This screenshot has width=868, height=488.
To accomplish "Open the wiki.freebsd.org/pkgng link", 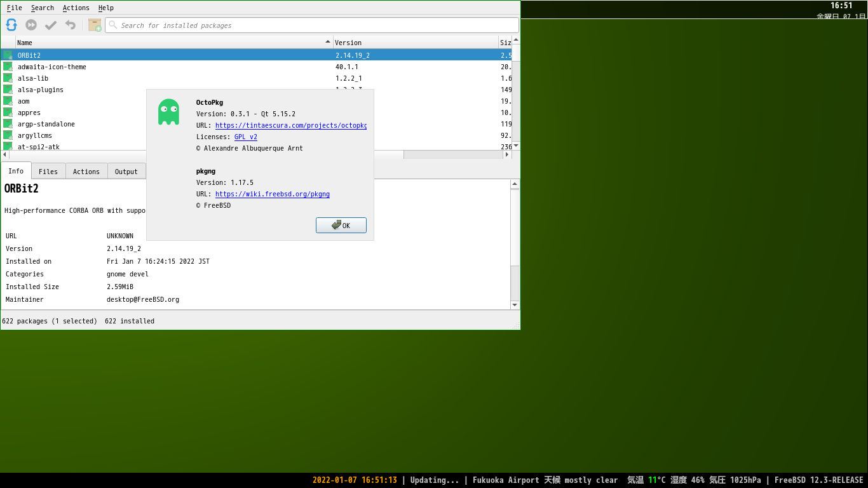I will (x=273, y=194).
